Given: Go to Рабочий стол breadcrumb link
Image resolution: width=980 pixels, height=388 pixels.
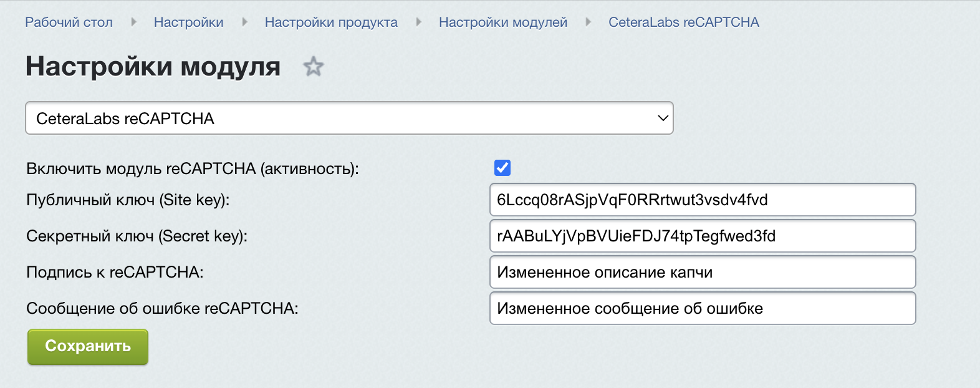Looking at the screenshot, I should (69, 22).
